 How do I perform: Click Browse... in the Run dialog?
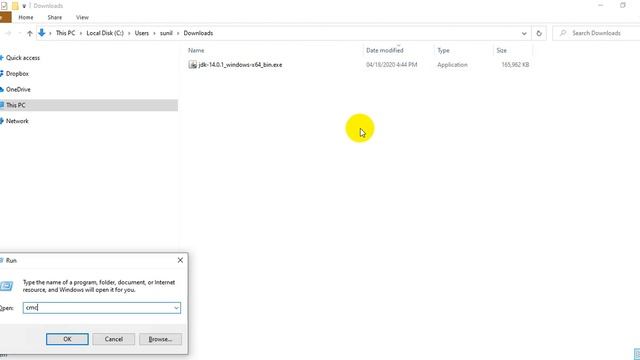point(160,339)
